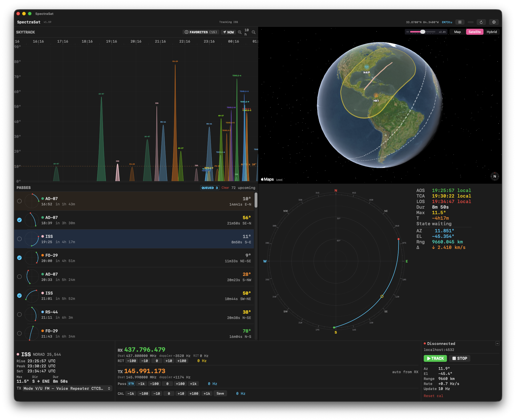This screenshot has width=516, height=420.
Task: Collapse the rotator panel with minus icon
Action: click(x=497, y=344)
